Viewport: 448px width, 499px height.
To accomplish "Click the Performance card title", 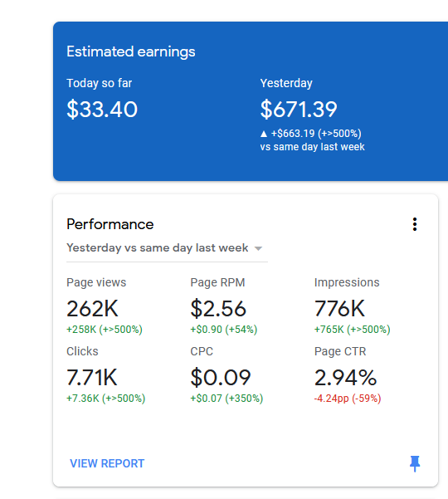I will point(110,224).
